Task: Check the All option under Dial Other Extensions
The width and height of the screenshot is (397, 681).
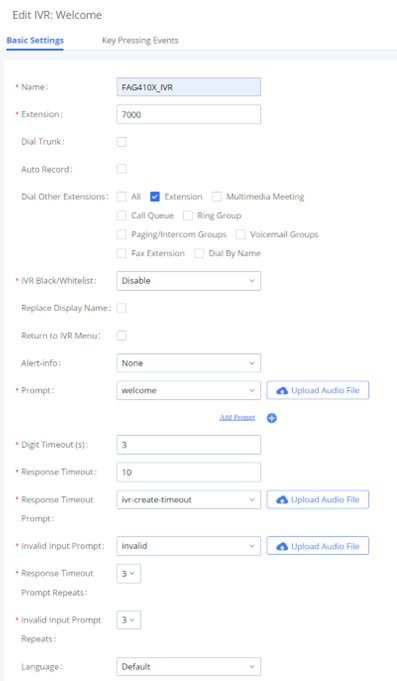Action: coord(122,197)
